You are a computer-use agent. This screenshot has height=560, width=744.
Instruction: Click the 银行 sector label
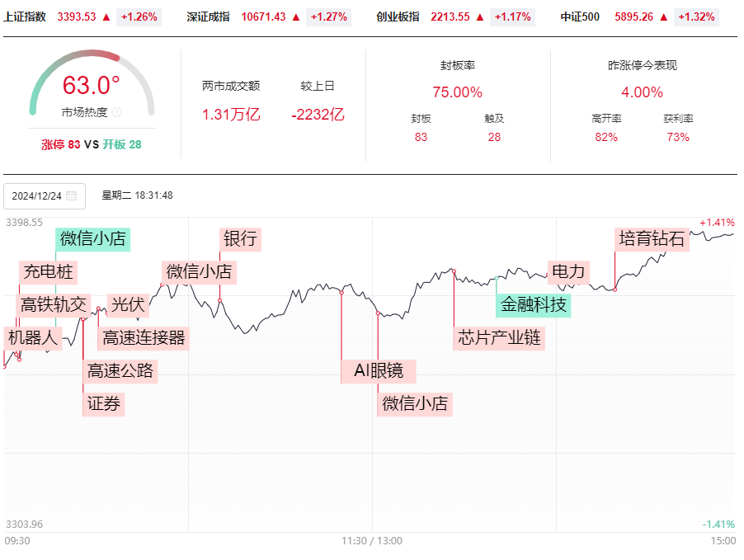241,239
